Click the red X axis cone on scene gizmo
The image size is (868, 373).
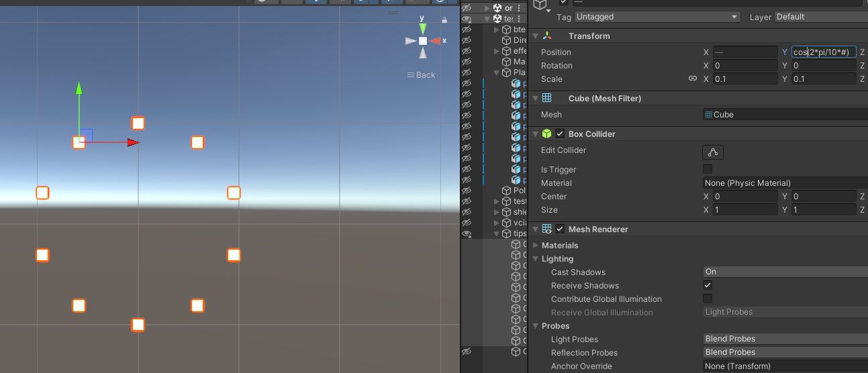[435, 41]
